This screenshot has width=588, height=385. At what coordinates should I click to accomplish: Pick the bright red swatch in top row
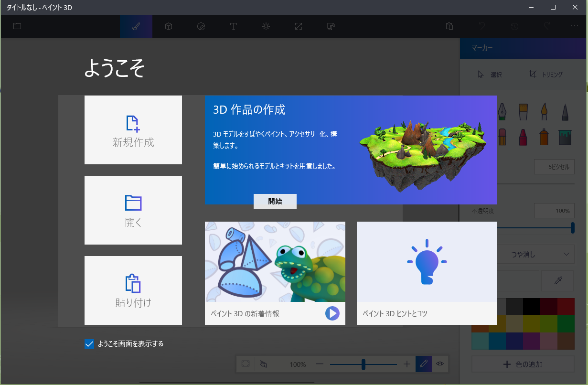(566, 306)
